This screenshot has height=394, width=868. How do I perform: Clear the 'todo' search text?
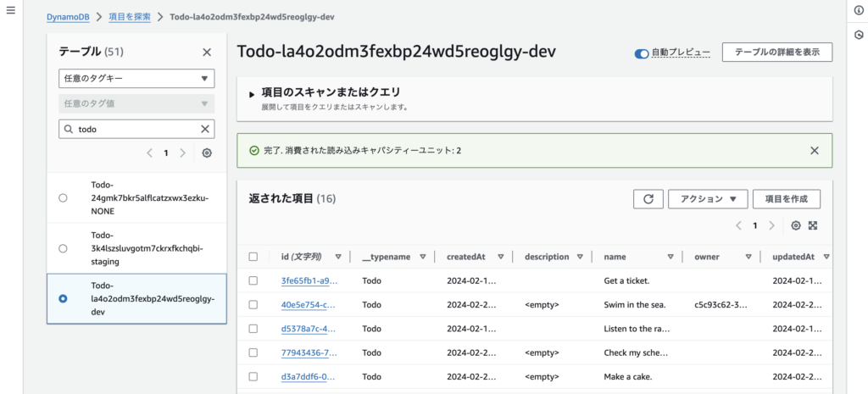click(205, 129)
